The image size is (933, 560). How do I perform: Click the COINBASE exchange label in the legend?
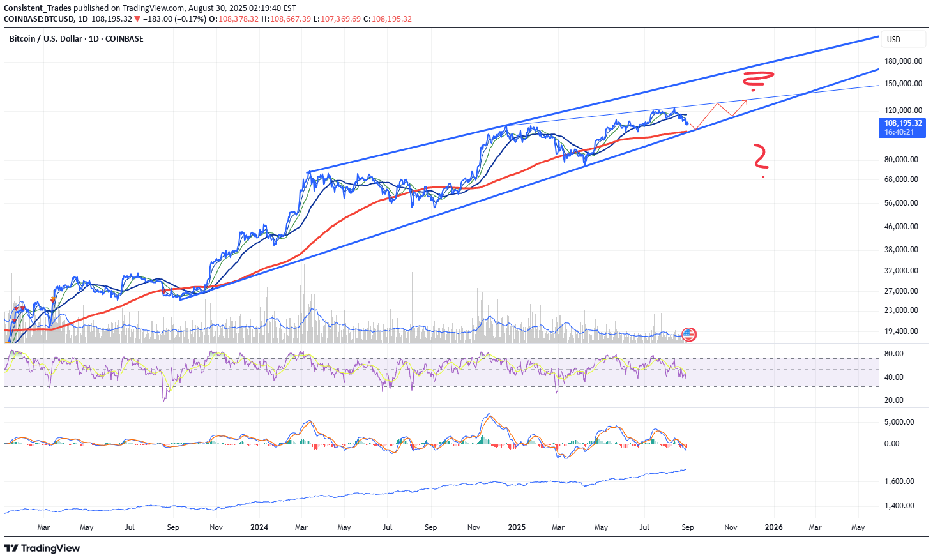coord(124,38)
